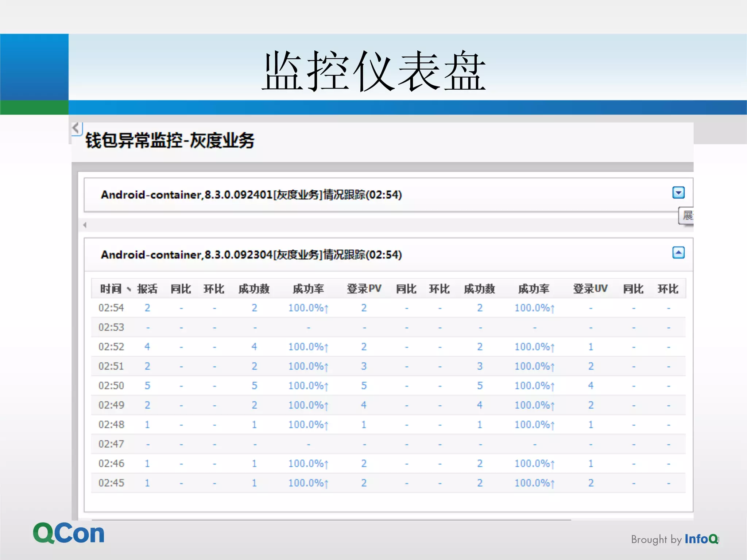Image resolution: width=747 pixels, height=560 pixels.
Task: Open 100.0% success rate link at 02:54
Action: [x=308, y=308]
